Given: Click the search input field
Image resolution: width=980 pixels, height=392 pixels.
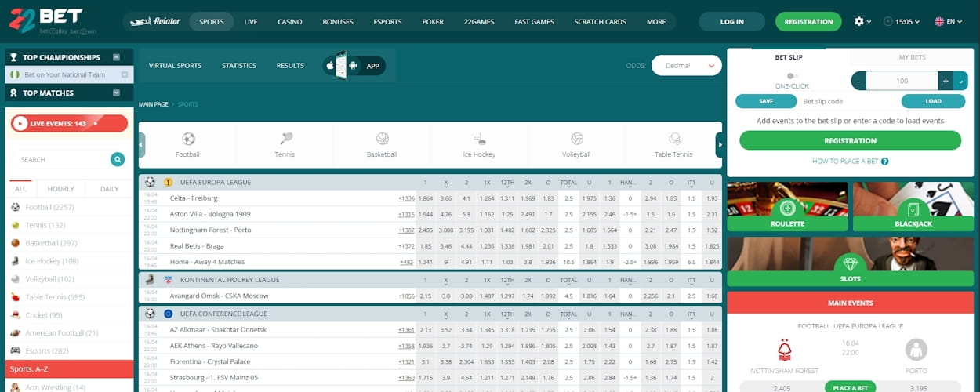Looking at the screenshot, I should pyautogui.click(x=61, y=159).
